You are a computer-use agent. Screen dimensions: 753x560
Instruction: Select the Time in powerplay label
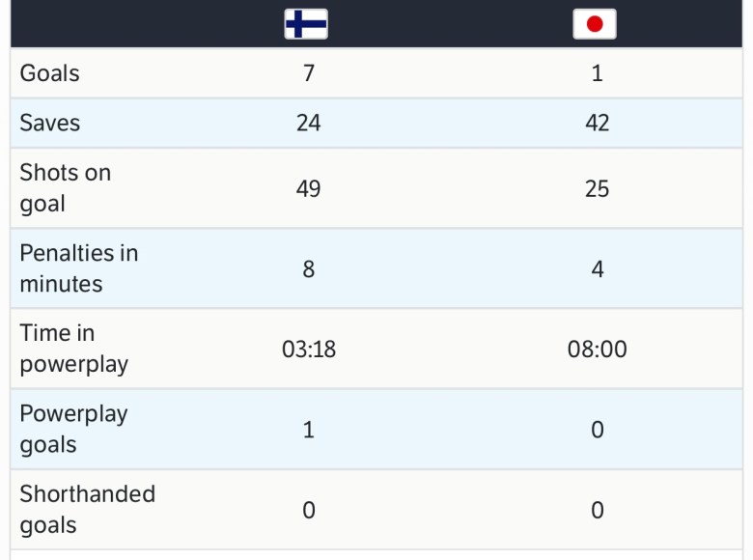tap(74, 349)
